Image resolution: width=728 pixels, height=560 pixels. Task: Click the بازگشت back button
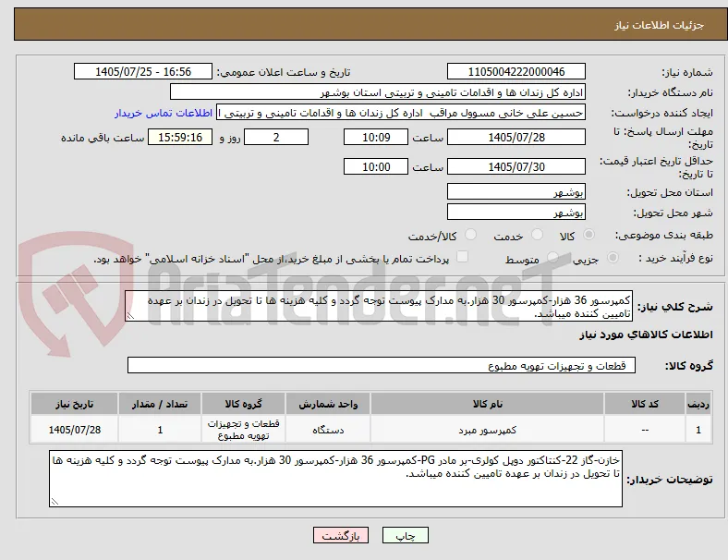[x=341, y=535]
